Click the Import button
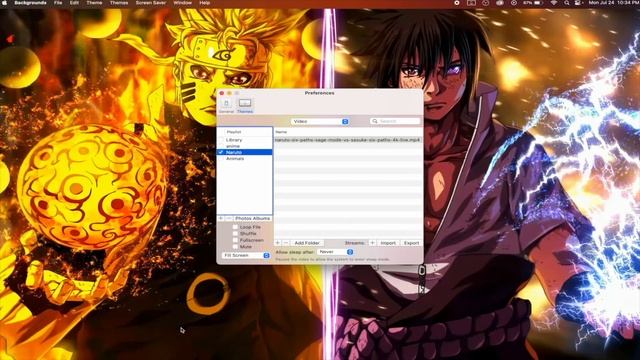 point(388,243)
